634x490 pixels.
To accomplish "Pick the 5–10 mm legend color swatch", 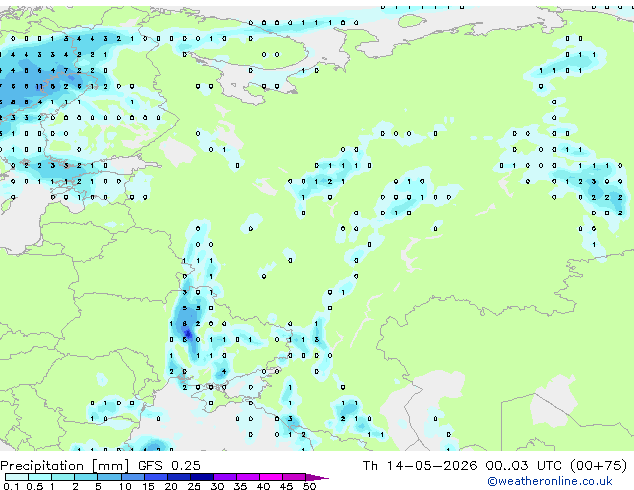I will 109,477.
